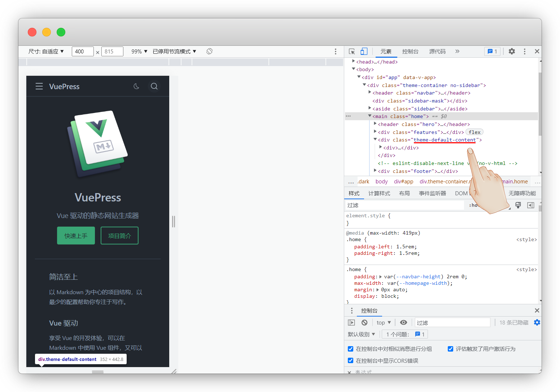Uncheck 在控制台中显示CORS错误
Image resolution: width=560 pixels, height=392 pixels.
350,360
